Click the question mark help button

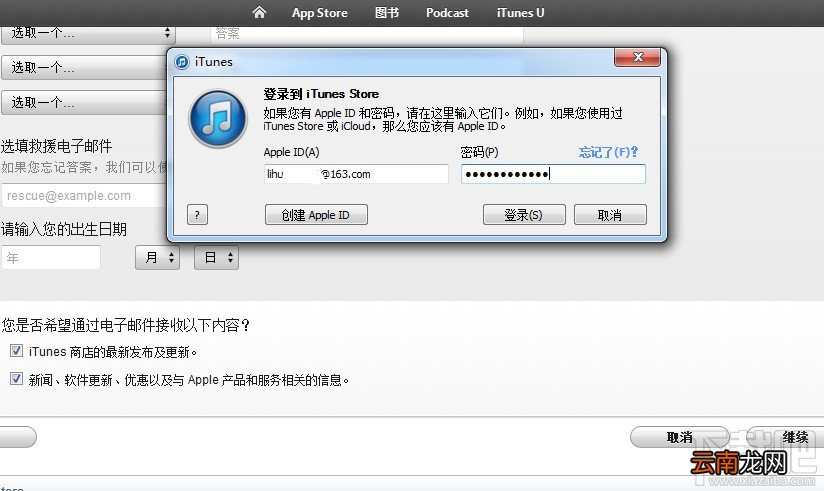point(197,214)
